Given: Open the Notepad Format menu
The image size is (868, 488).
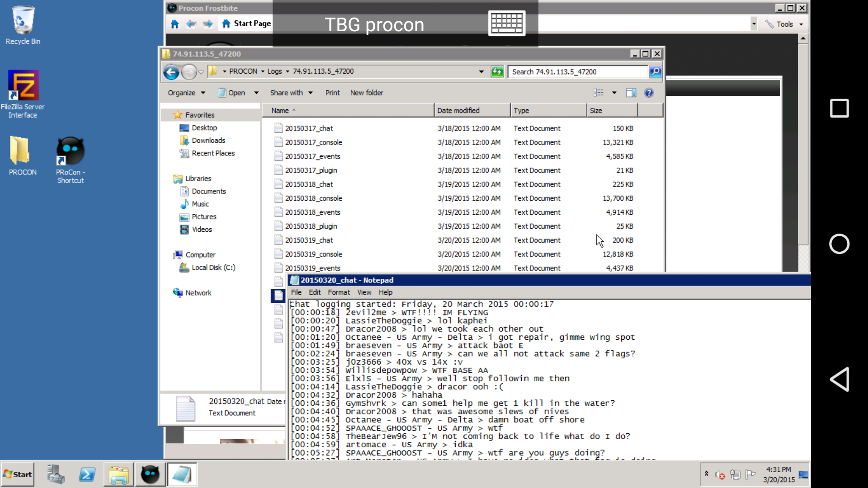Looking at the screenshot, I should click(x=339, y=292).
